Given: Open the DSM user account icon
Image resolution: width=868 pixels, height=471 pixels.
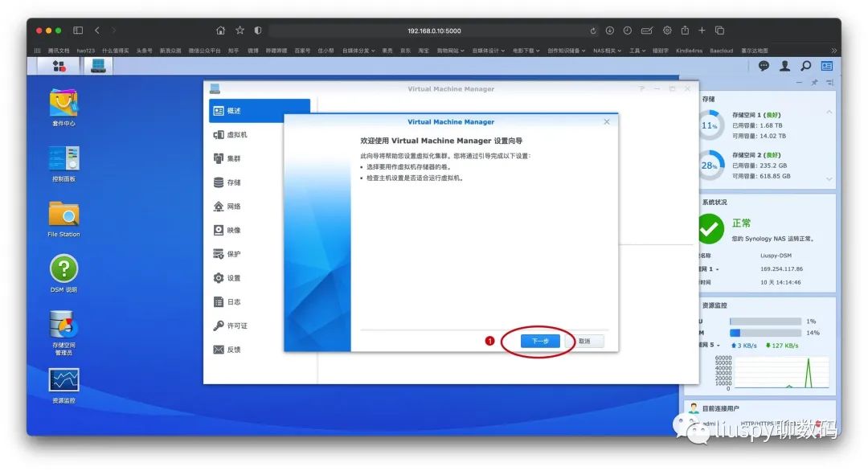Looking at the screenshot, I should click(x=784, y=66).
